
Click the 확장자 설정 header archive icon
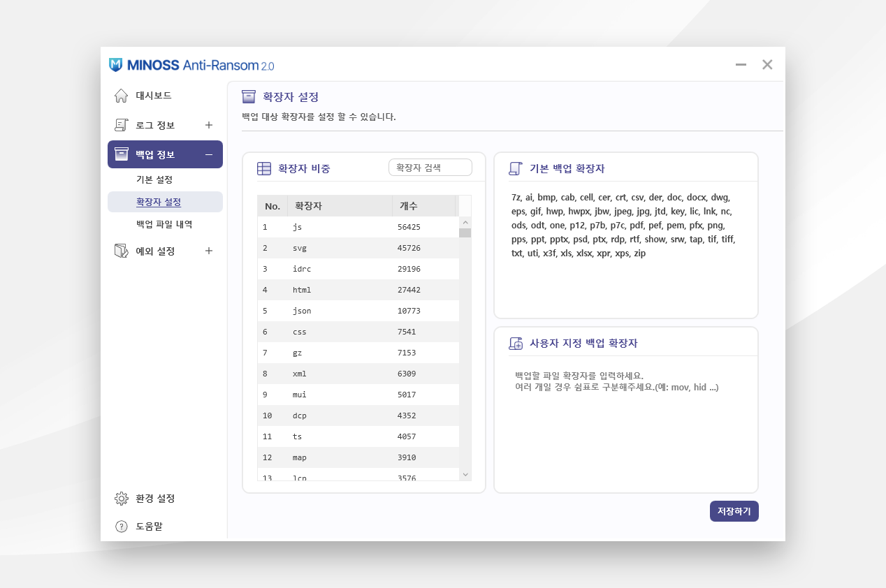249,96
